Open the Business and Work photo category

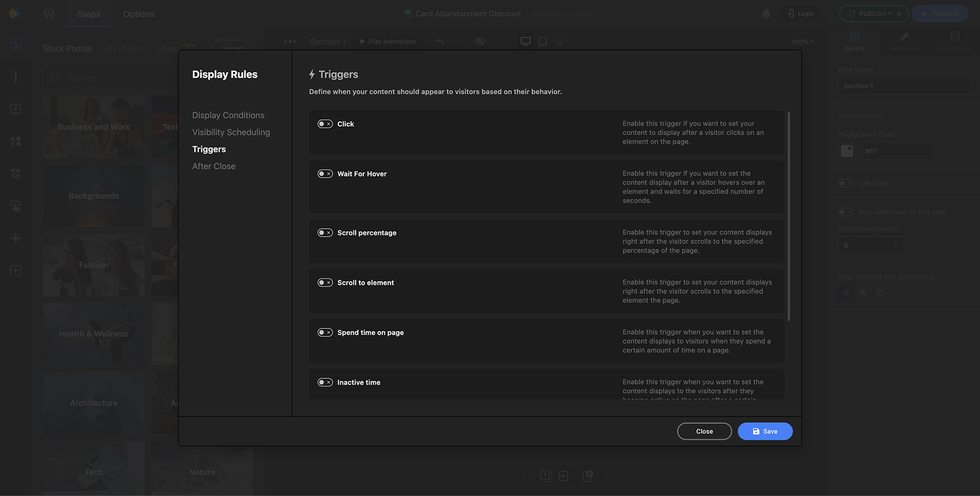[94, 127]
